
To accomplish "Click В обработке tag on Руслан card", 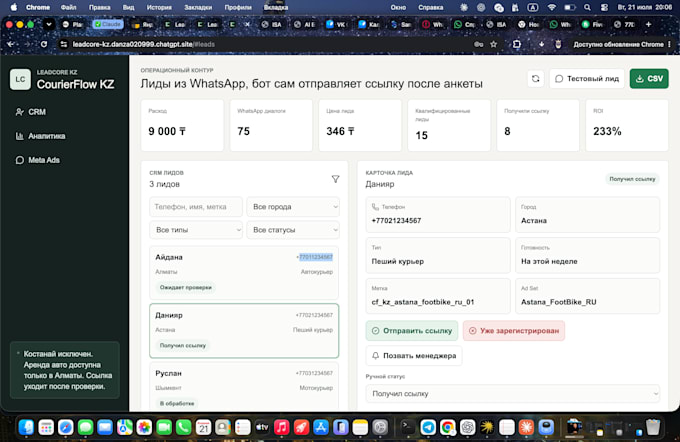I will point(177,403).
